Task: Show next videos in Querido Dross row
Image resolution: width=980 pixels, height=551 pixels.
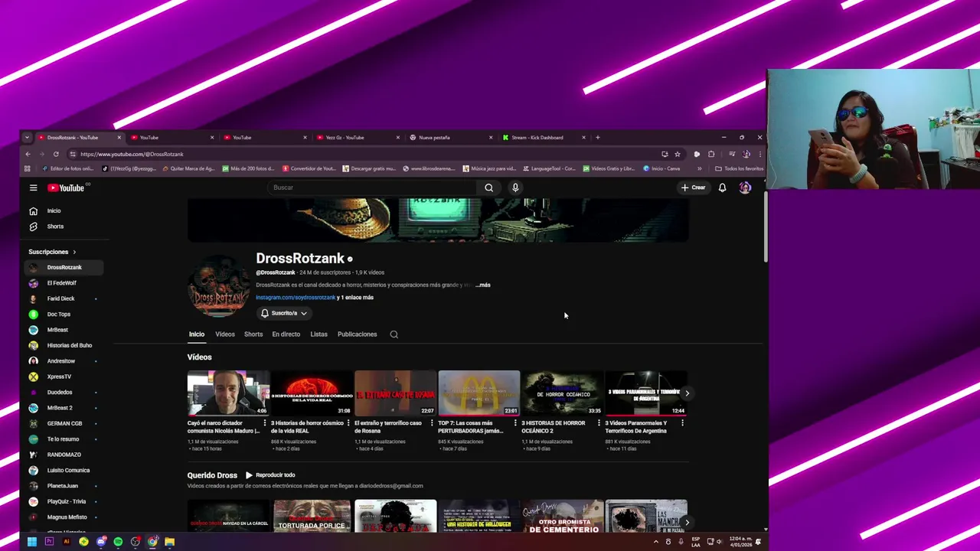Action: 687,523
